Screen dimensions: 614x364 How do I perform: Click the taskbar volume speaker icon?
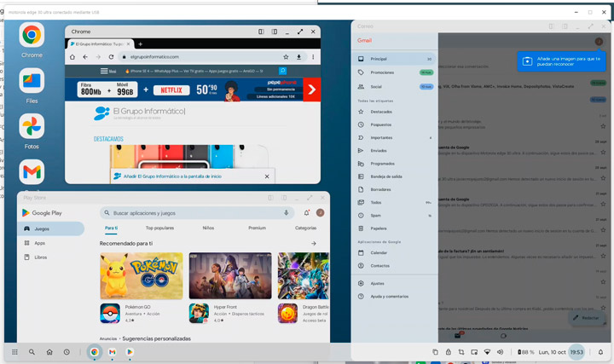(x=500, y=352)
